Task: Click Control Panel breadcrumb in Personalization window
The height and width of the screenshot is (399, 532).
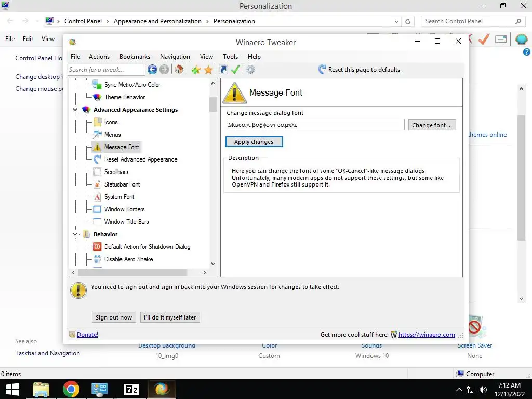Action: 83,21
